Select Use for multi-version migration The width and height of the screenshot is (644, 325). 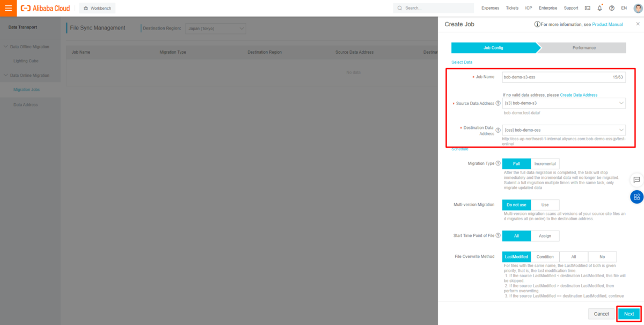click(x=545, y=205)
